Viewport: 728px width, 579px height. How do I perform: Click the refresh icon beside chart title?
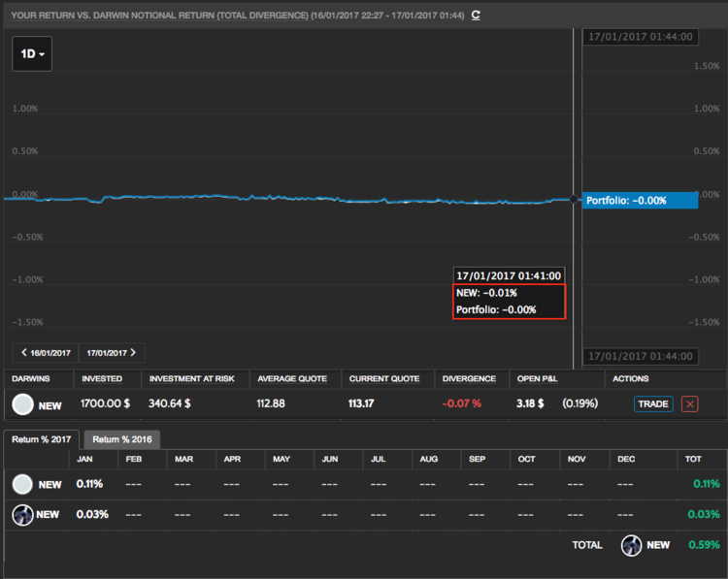(x=475, y=16)
